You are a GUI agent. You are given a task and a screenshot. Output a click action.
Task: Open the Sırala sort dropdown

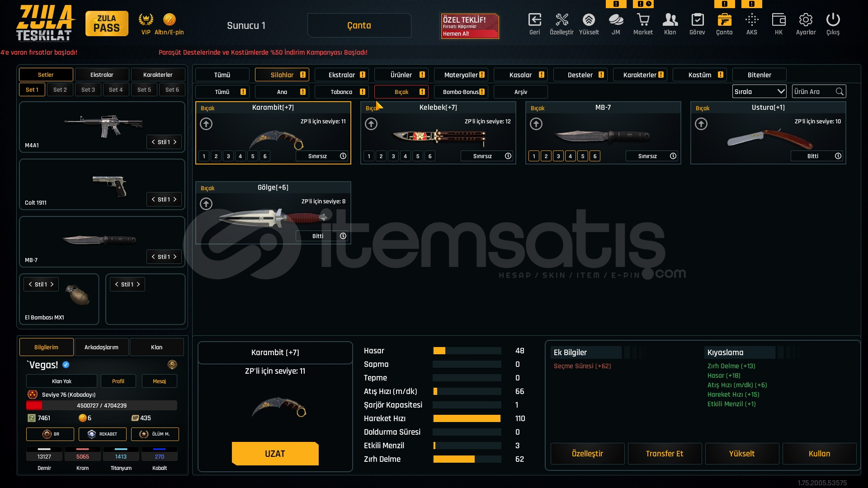759,92
